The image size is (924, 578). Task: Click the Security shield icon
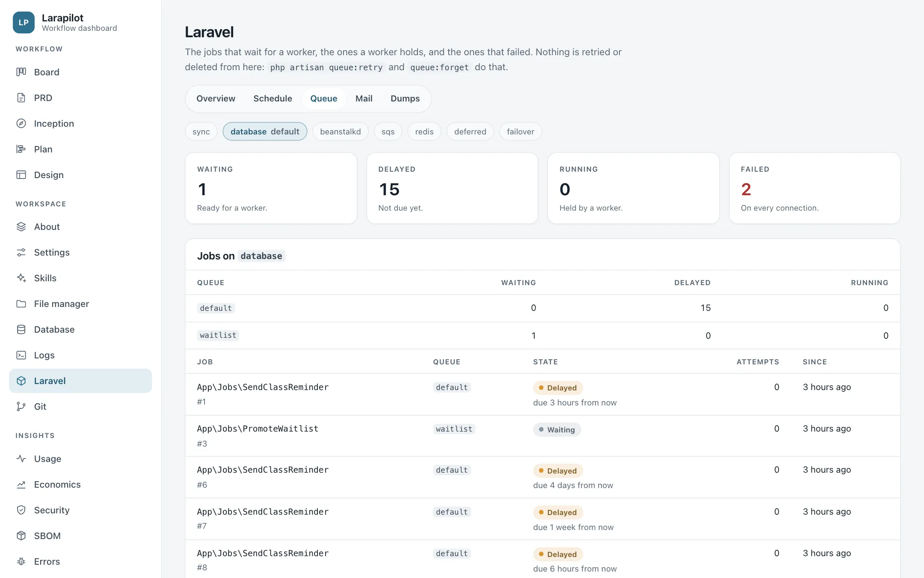(21, 510)
